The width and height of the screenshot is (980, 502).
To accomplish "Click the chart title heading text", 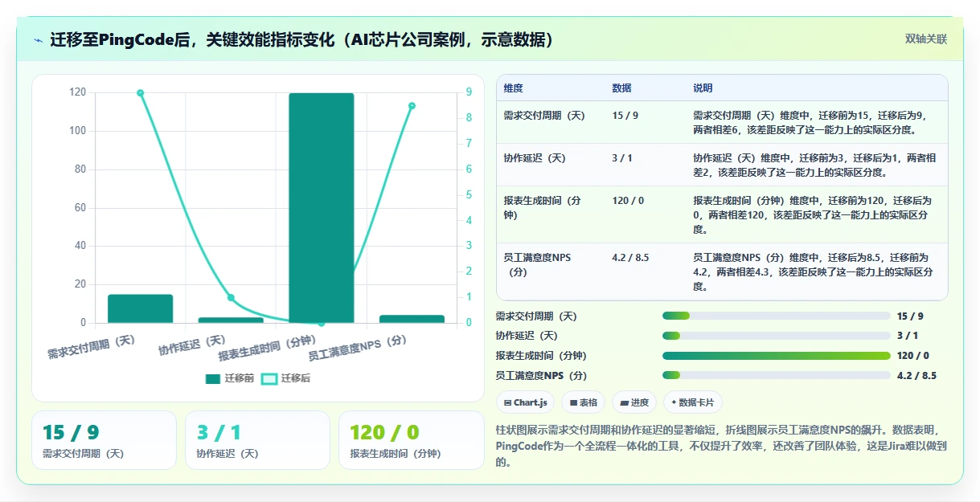I will 301,40.
